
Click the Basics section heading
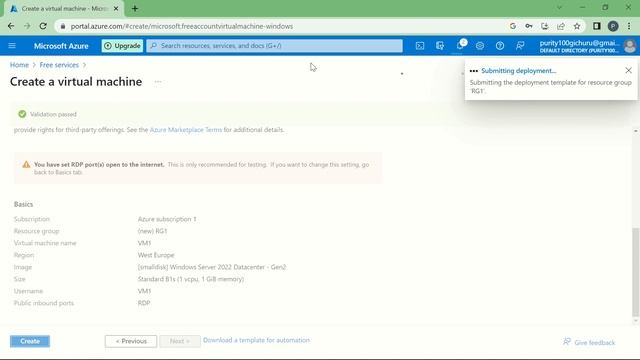[x=23, y=204]
